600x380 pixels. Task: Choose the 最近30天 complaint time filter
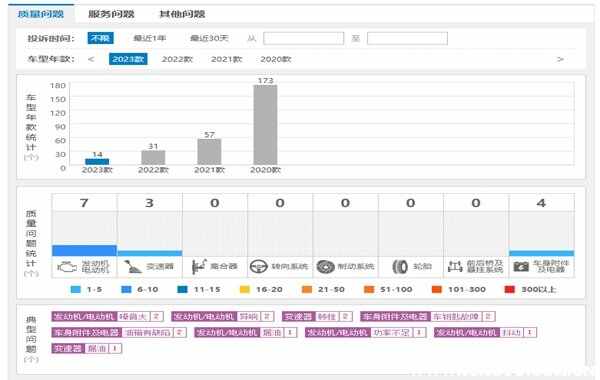click(x=209, y=38)
